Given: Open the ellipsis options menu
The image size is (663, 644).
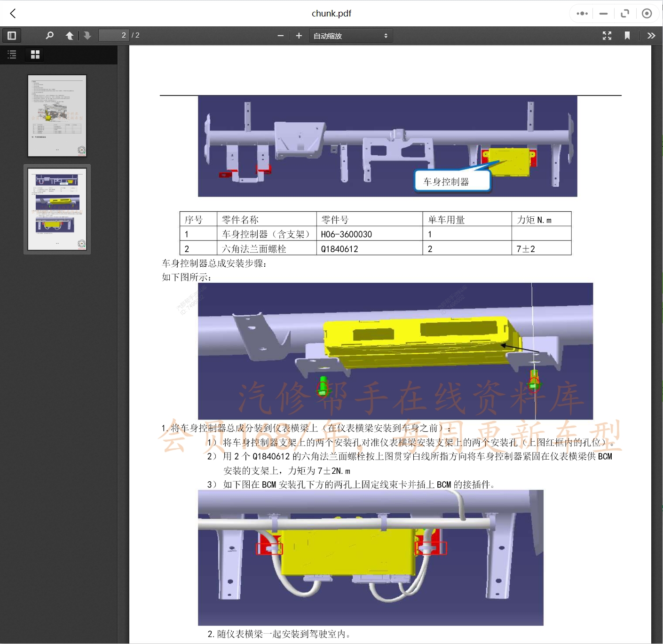Looking at the screenshot, I should (581, 13).
